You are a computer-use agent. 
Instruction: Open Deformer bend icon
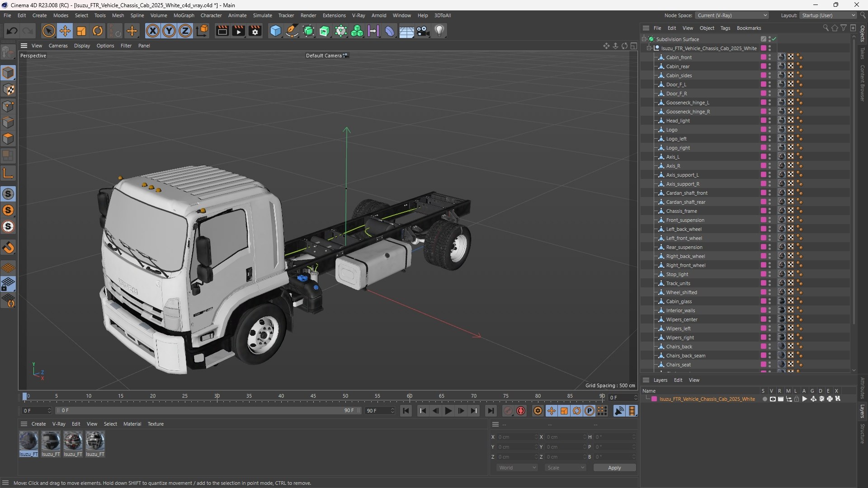[x=390, y=31]
